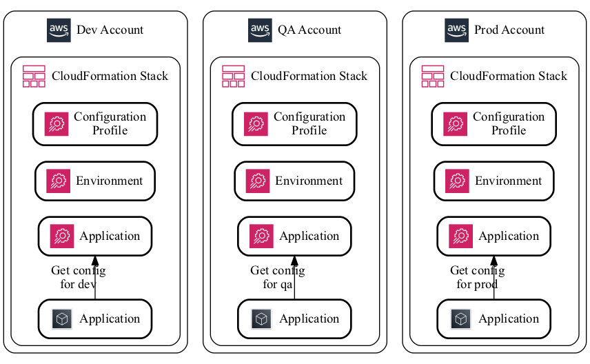Image resolution: width=590 pixels, height=364 pixels.
Task: Select the CloudFormation Stack icon in QA Account
Action: pos(233,76)
